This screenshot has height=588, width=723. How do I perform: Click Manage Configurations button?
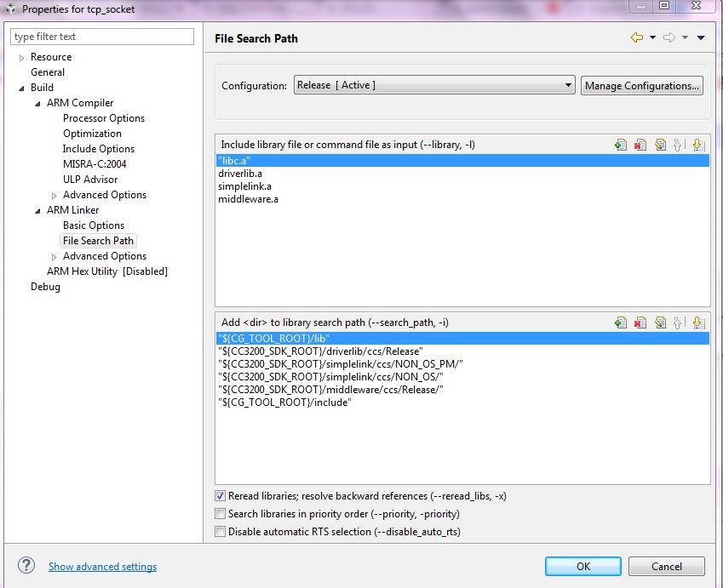pyautogui.click(x=642, y=86)
